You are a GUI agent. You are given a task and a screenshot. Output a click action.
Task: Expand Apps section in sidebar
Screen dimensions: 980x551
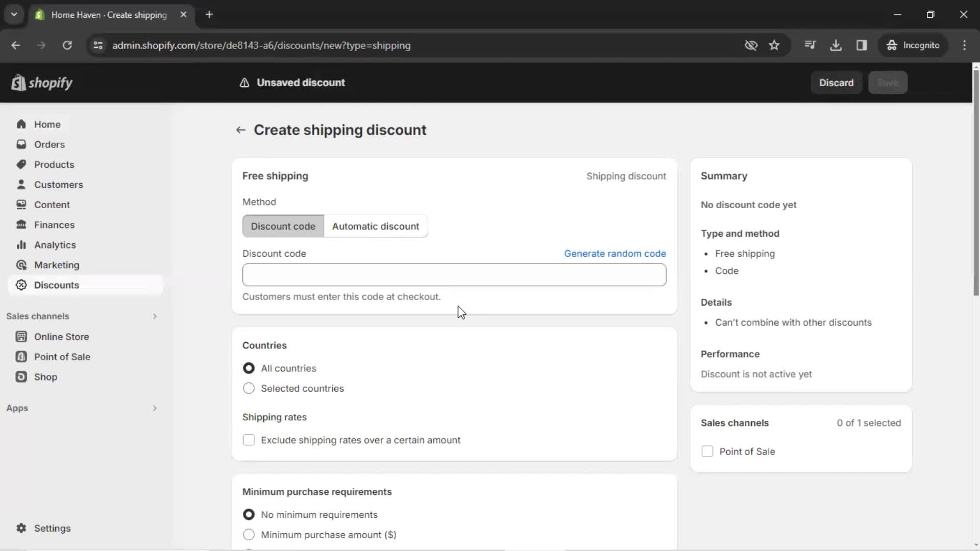154,408
